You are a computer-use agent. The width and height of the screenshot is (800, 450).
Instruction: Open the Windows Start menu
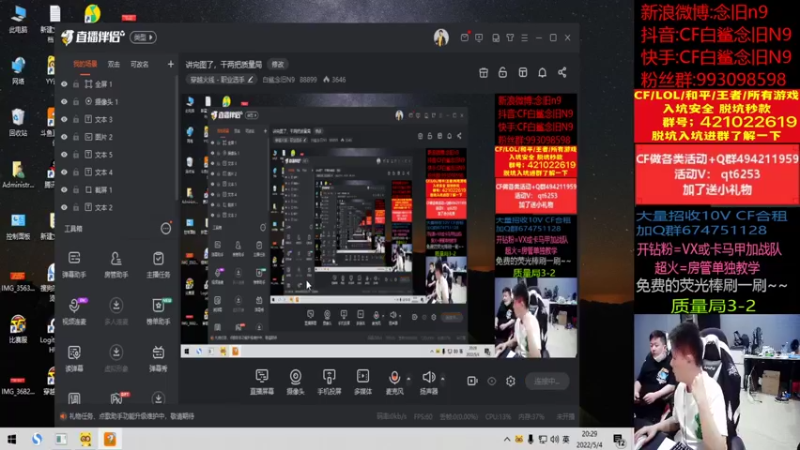click(11, 439)
